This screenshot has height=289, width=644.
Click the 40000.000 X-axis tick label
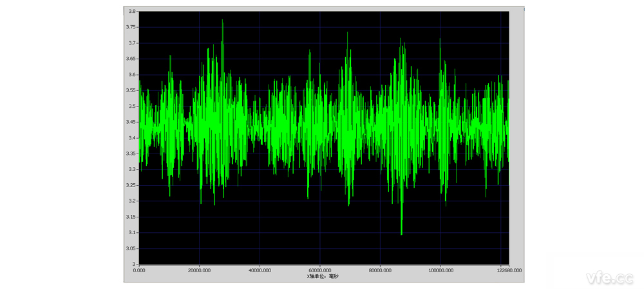click(260, 270)
